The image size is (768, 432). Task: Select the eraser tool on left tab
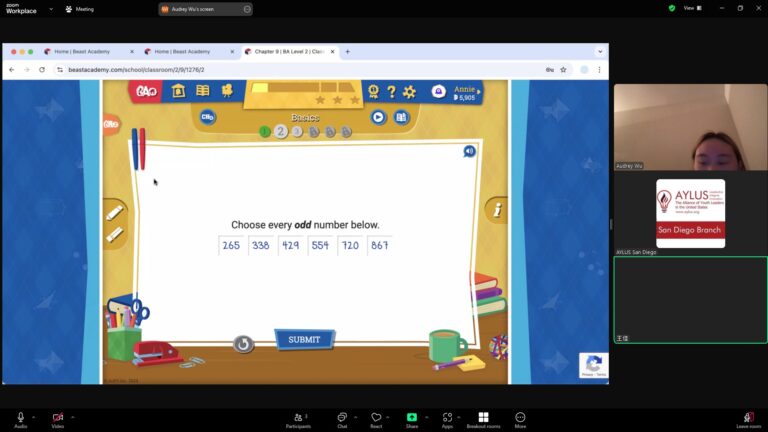(114, 235)
